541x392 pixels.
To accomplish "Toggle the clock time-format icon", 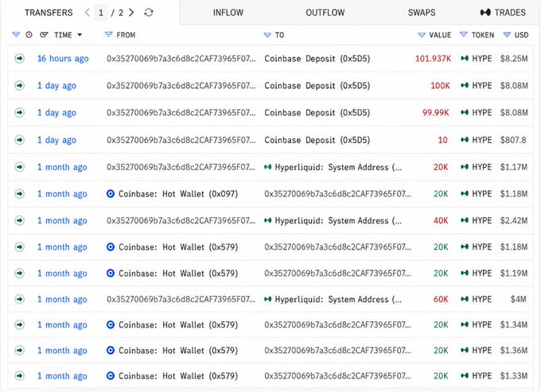I will tap(29, 34).
